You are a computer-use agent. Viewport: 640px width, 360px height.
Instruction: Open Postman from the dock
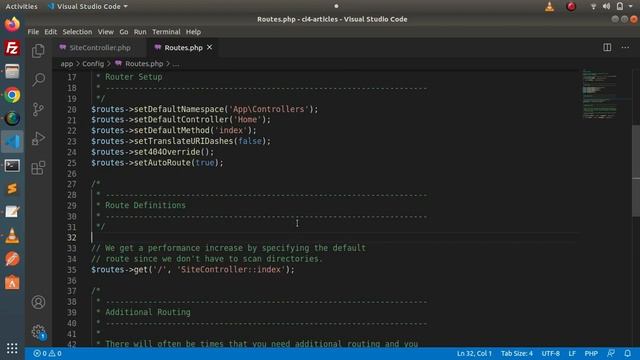click(12, 259)
